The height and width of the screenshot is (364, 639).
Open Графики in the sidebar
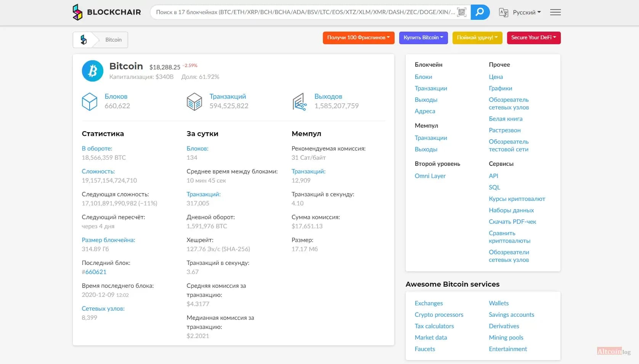click(500, 88)
